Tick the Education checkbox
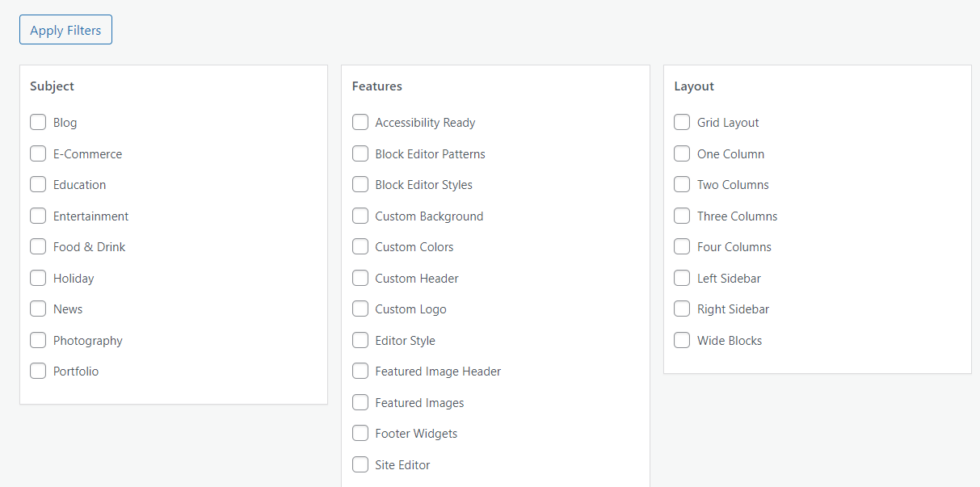The image size is (980, 487). tap(38, 185)
